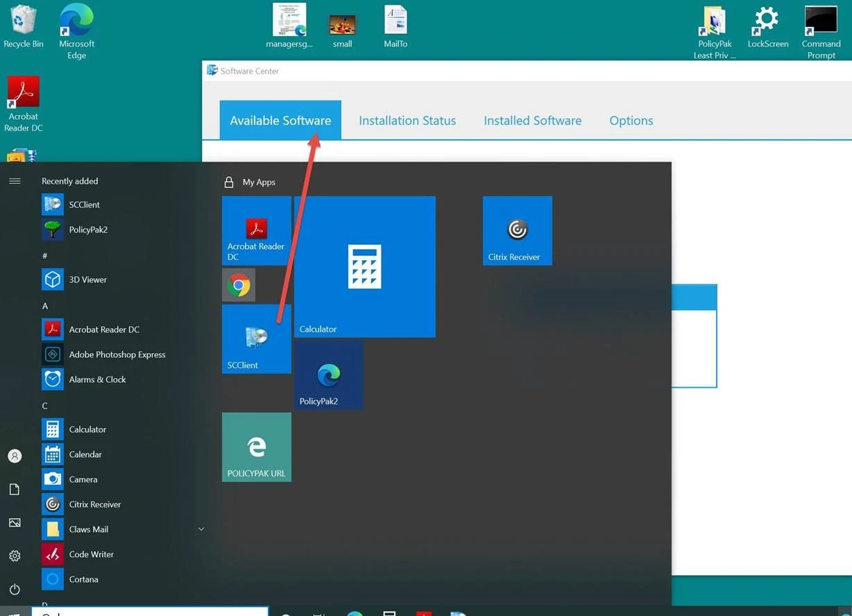Open the Recycle Bin on desktop
Viewport: 852px width, 616px height.
click(x=23, y=26)
